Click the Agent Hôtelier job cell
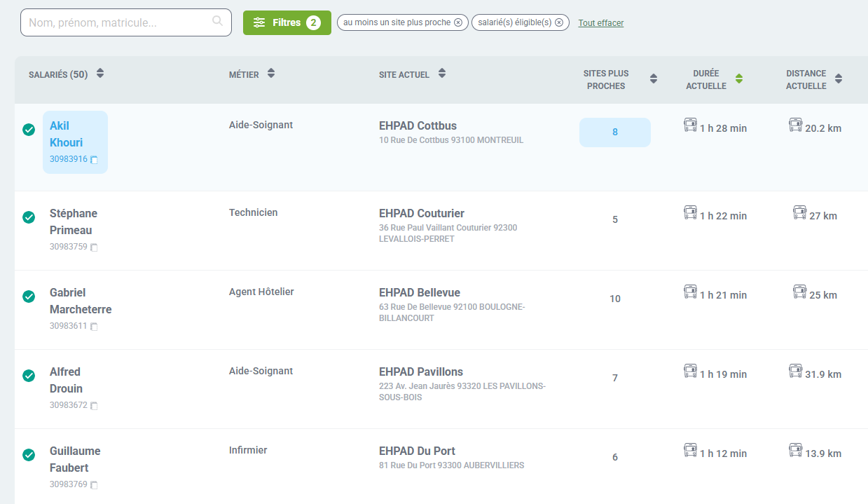Image resolution: width=868 pixels, height=504 pixels. click(x=261, y=292)
